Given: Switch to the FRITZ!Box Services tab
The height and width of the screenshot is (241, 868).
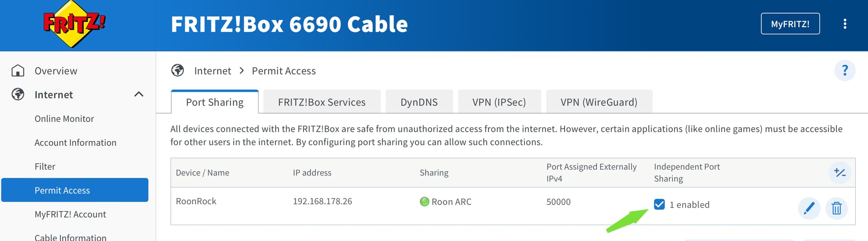Looking at the screenshot, I should pos(321,102).
